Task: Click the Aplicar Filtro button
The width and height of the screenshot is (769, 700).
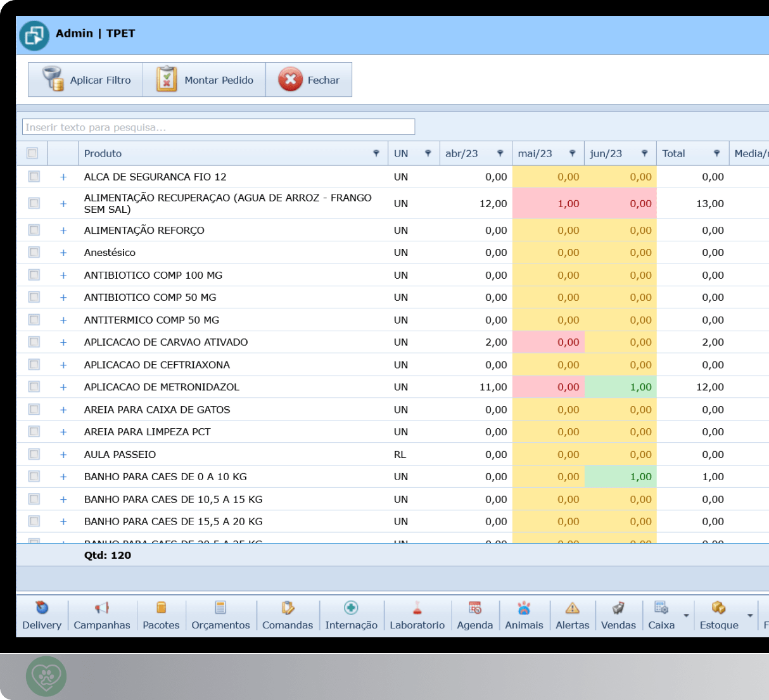Action: (x=86, y=80)
